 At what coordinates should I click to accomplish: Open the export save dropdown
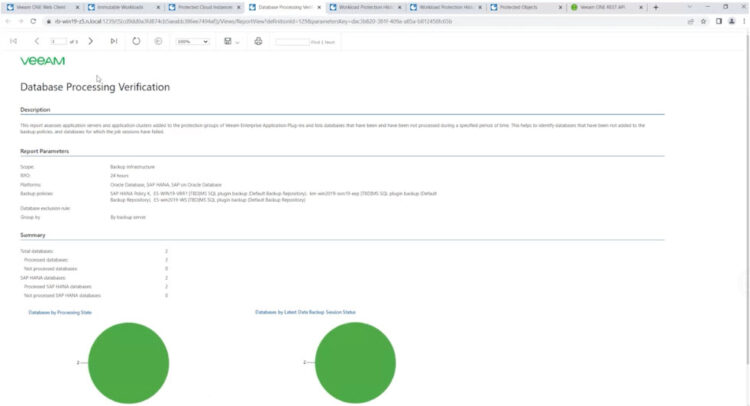[x=232, y=42]
